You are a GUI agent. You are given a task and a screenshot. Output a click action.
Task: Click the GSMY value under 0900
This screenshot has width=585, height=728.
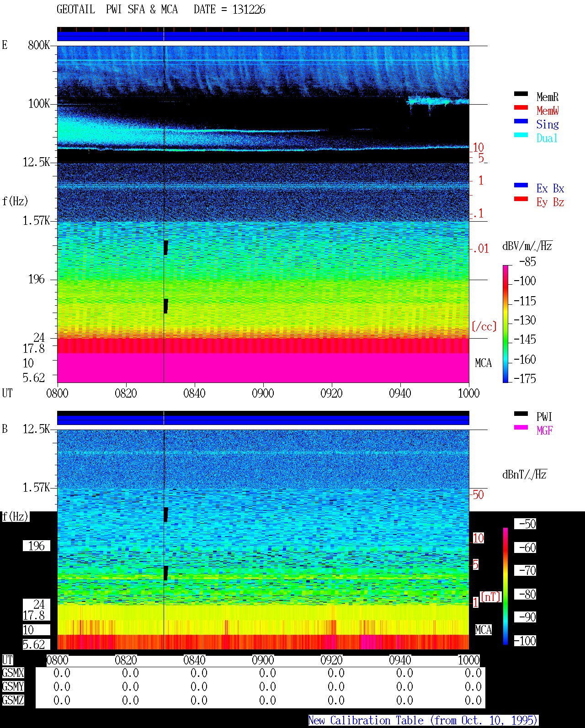click(x=267, y=686)
